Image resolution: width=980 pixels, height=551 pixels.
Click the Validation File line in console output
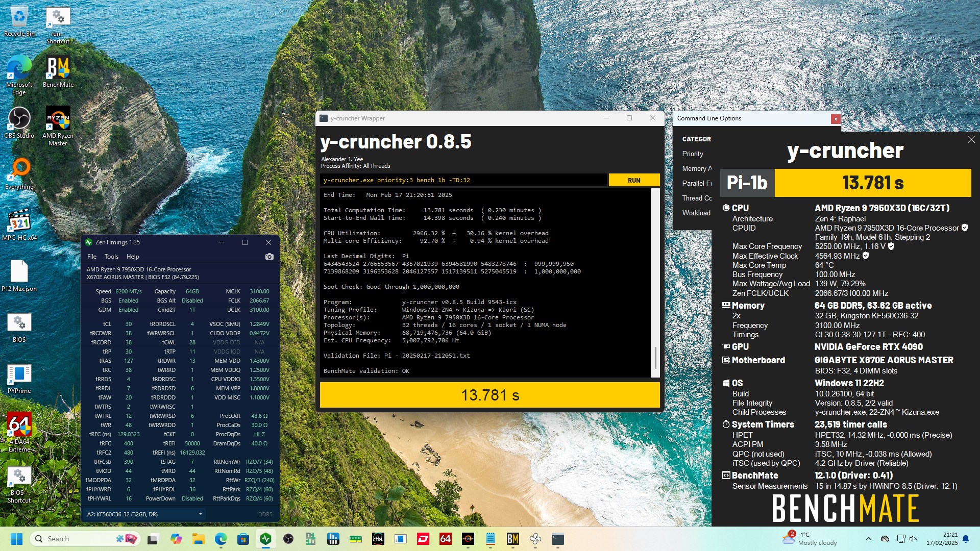[397, 356]
